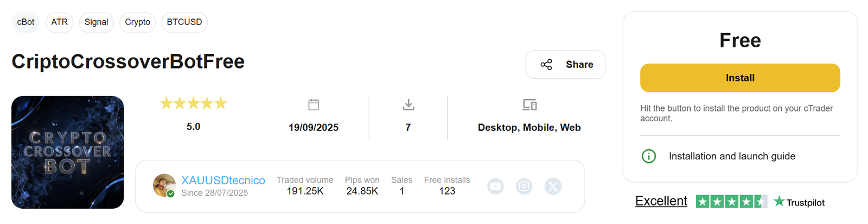
Task: Open XAUUSDtecnico author profile link
Action: click(223, 181)
